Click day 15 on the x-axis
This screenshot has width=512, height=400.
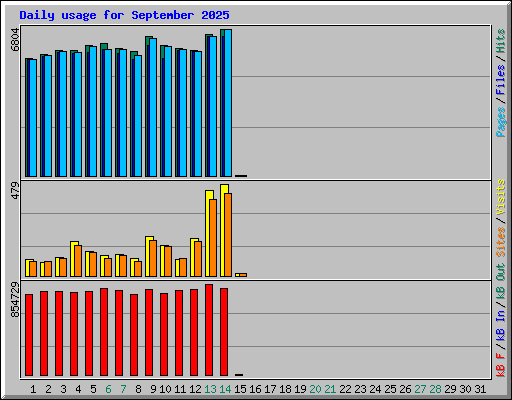[x=240, y=389]
